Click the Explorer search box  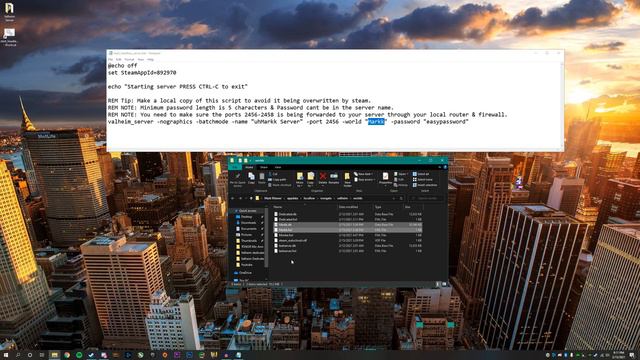point(427,198)
